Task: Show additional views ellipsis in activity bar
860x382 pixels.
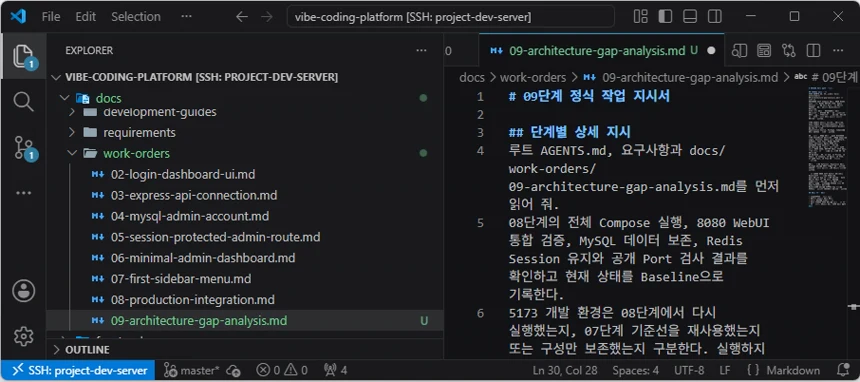Action: pos(23,193)
